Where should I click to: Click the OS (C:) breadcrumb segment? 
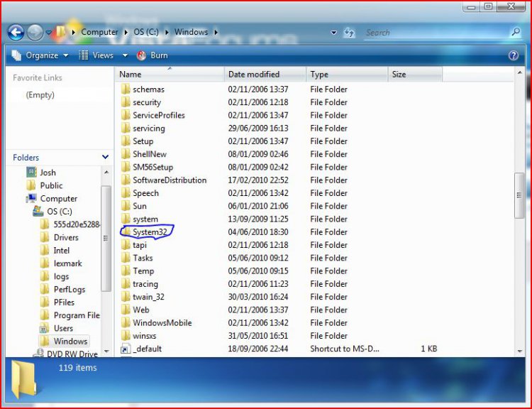(146, 32)
